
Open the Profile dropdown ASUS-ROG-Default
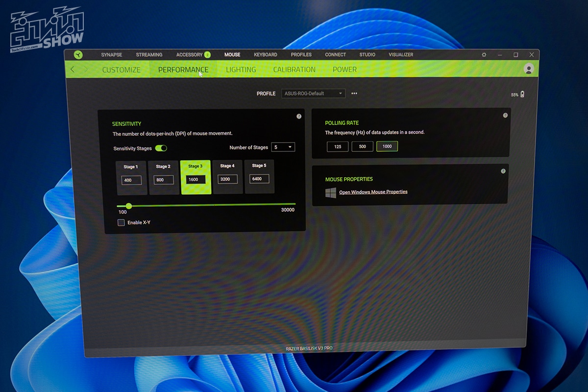tap(314, 93)
